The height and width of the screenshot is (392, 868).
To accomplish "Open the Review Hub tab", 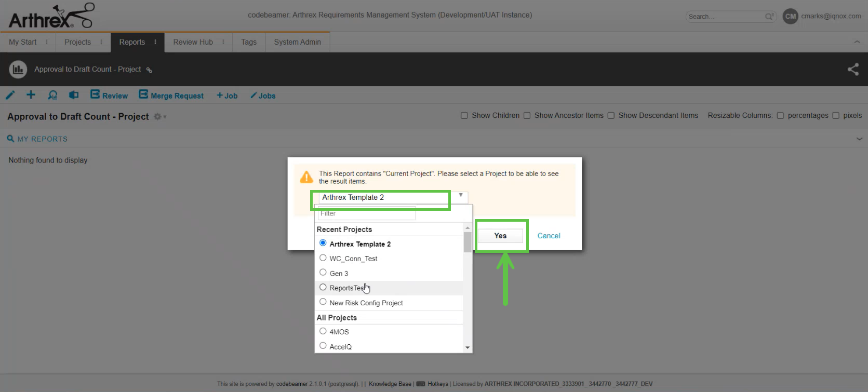I will tap(193, 42).
